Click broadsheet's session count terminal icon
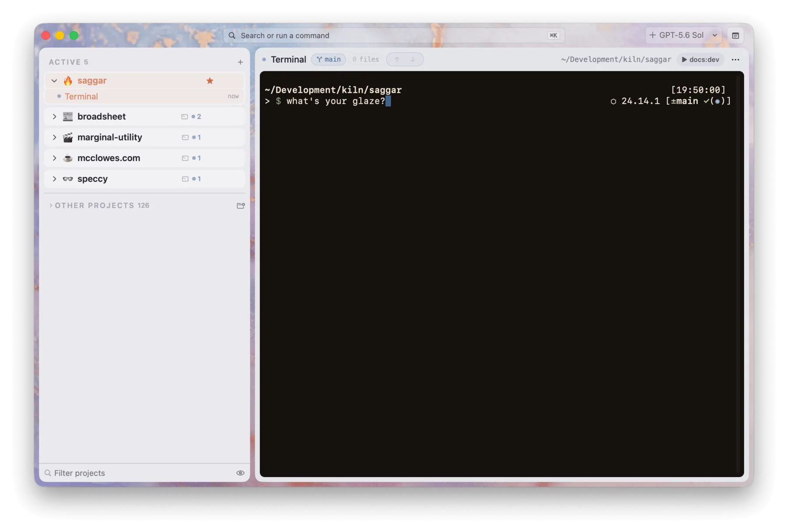Viewport: 788px width, 532px height. tap(185, 116)
